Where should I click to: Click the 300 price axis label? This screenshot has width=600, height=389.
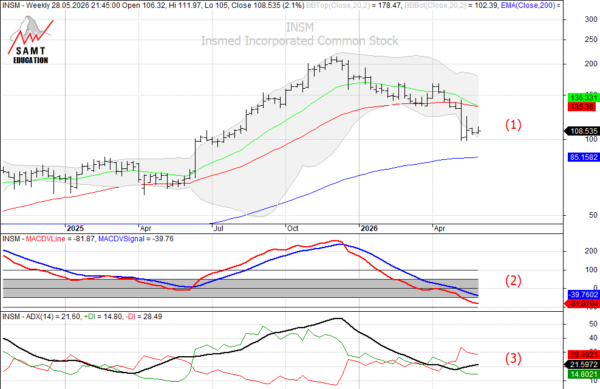591,20
